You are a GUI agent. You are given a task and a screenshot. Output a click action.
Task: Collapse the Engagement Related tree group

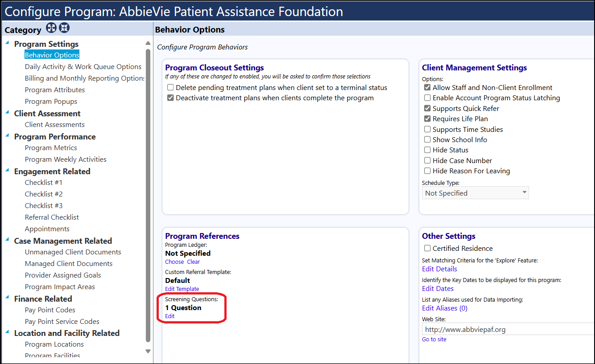click(x=8, y=170)
